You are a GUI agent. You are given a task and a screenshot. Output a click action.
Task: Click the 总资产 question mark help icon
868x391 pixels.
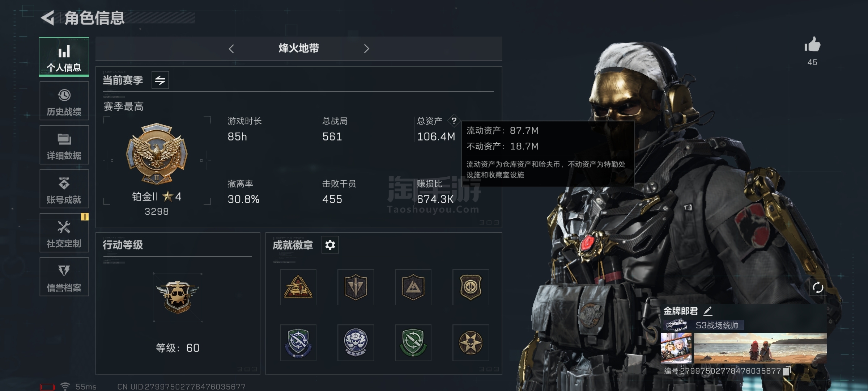pyautogui.click(x=454, y=121)
